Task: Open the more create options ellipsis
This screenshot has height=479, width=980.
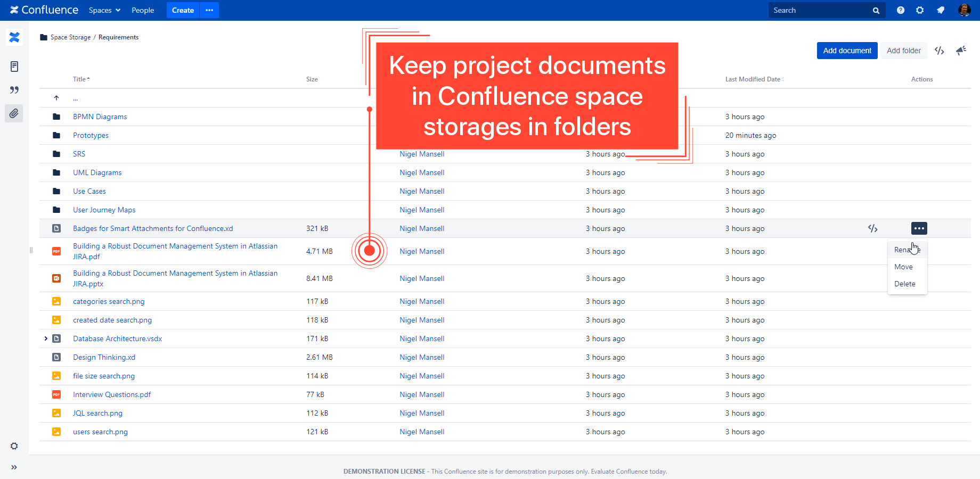Action: pos(209,10)
